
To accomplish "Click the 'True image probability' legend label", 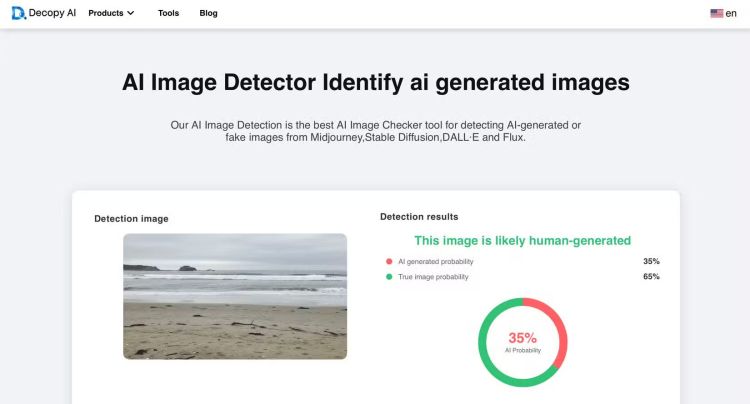I will [x=432, y=276].
